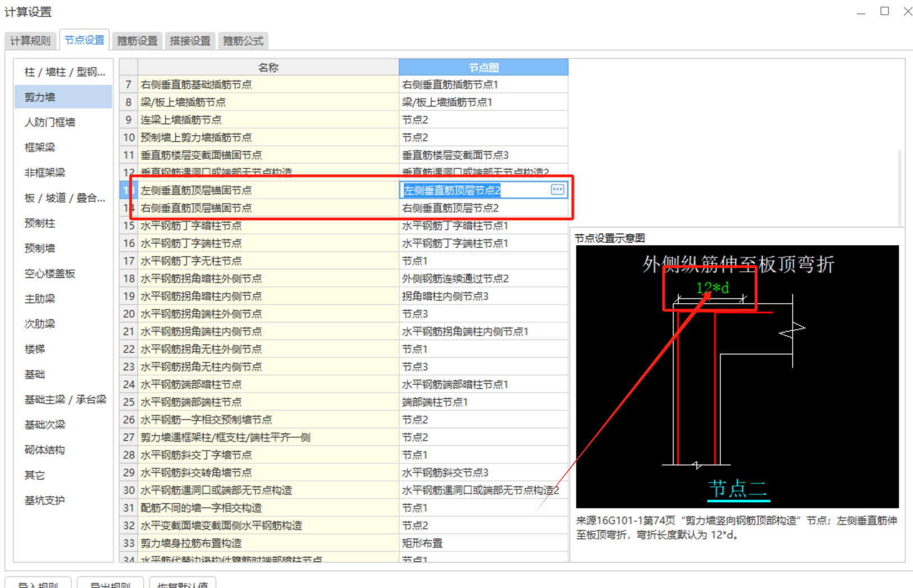Viewport: 913px width, 588px height.
Task: Click the 垂直筋楼层变截面节点3 value cell
Action: pos(484,155)
